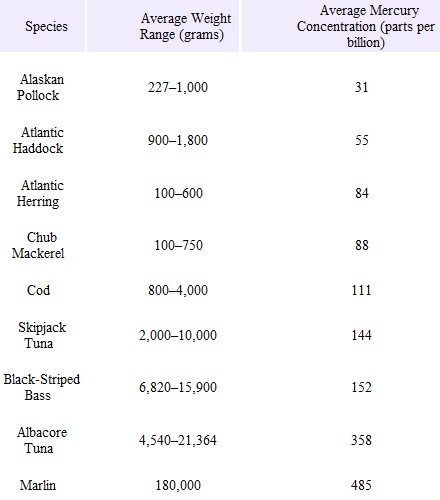Click the mercury value 31
Image resolution: width=440 pixels, height=500 pixels.
[x=362, y=87]
